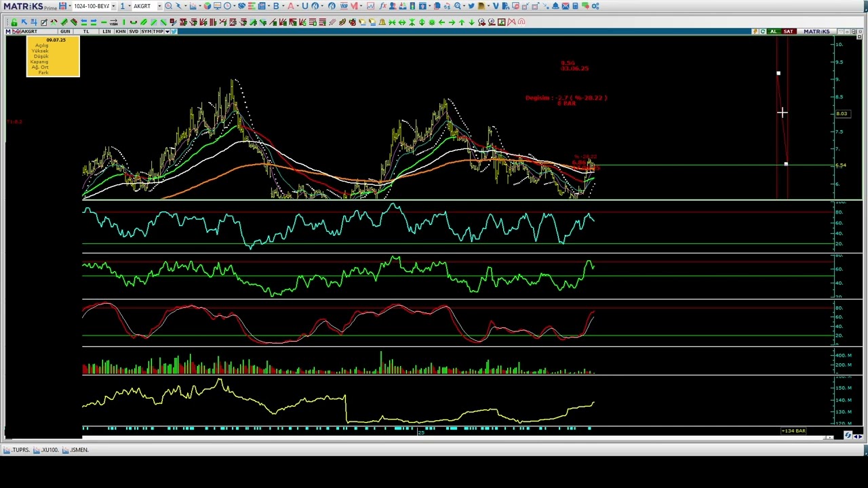Screen dimensions: 868x488
Task: Toggle the TMP button in chart header
Action: [157, 32]
